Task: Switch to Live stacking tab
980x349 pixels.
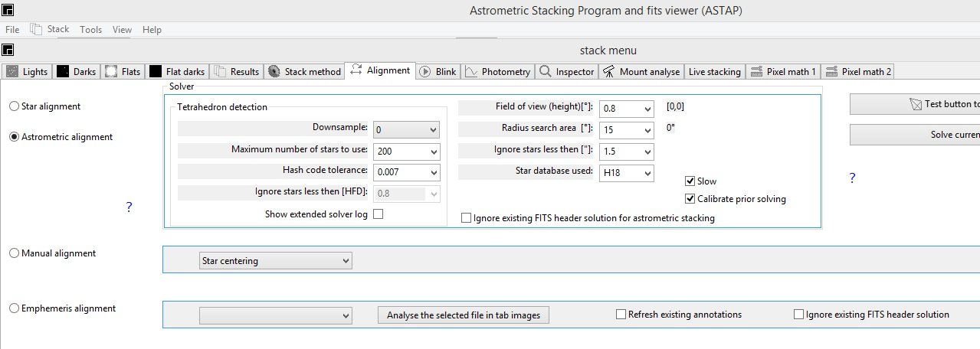Action: tap(714, 71)
